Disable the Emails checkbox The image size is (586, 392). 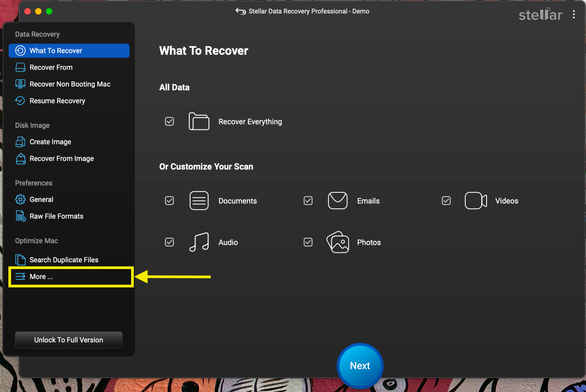(308, 200)
